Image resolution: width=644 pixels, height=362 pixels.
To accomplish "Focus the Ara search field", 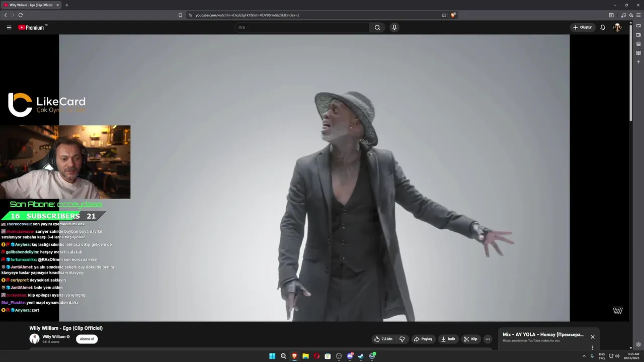I will click(x=302, y=28).
